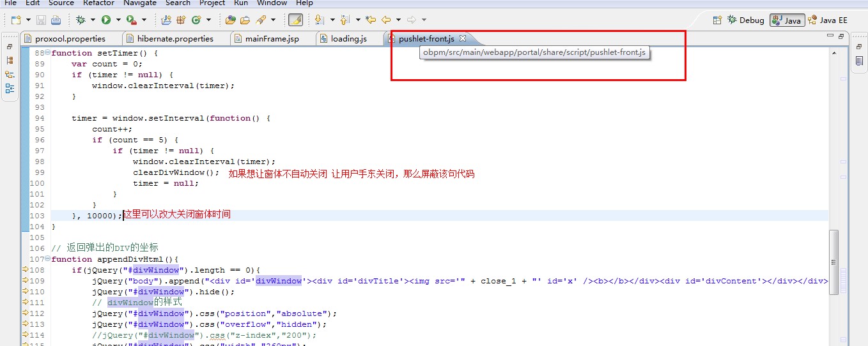Viewport: 868px width, 346px height.
Task: Click the Open Type icon
Action: click(231, 20)
